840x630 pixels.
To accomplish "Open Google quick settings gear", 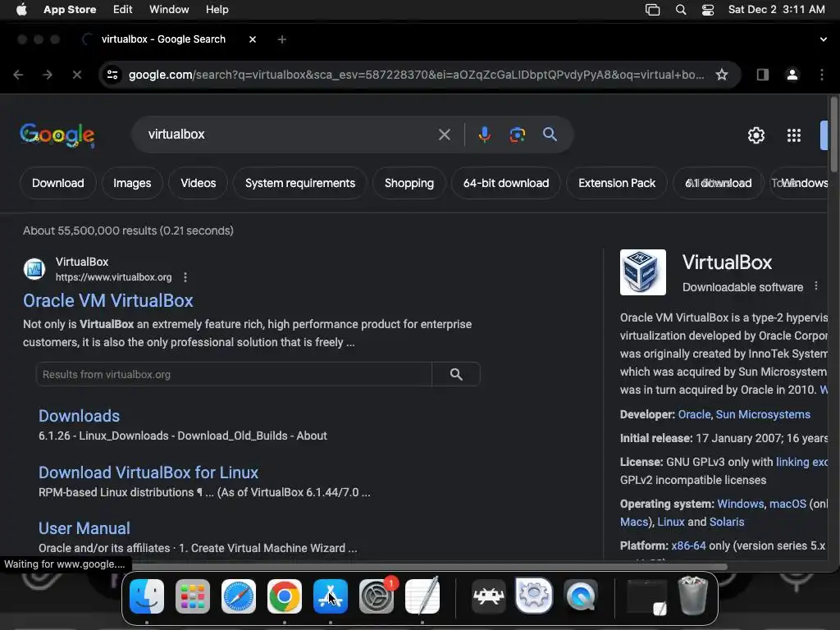I will [x=756, y=135].
